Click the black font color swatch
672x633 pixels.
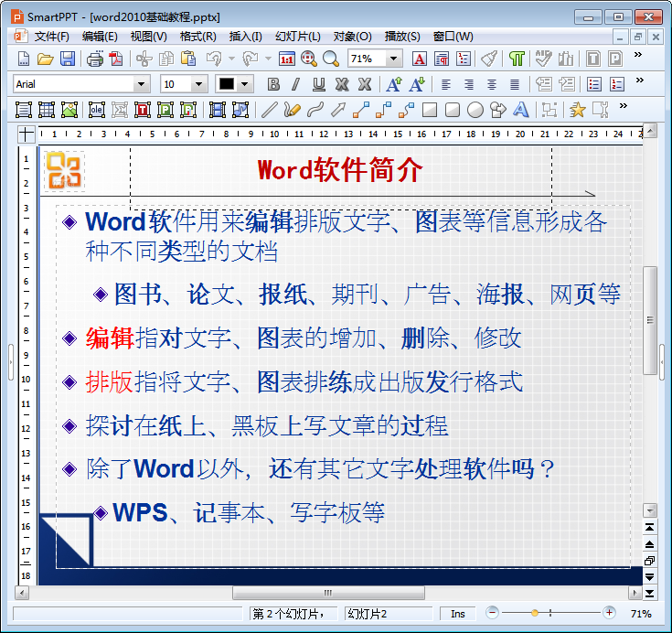coord(227,84)
